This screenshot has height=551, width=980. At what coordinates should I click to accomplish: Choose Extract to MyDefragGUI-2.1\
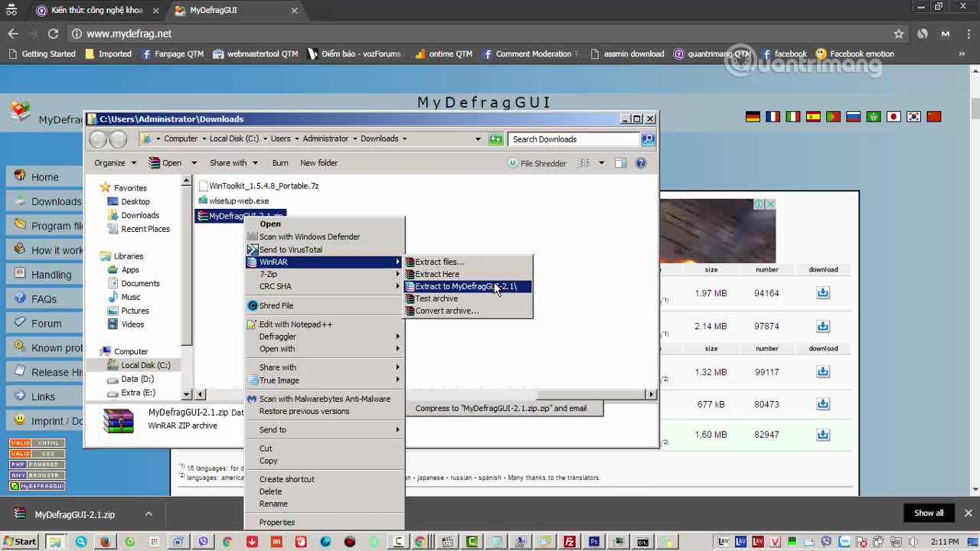point(468,286)
